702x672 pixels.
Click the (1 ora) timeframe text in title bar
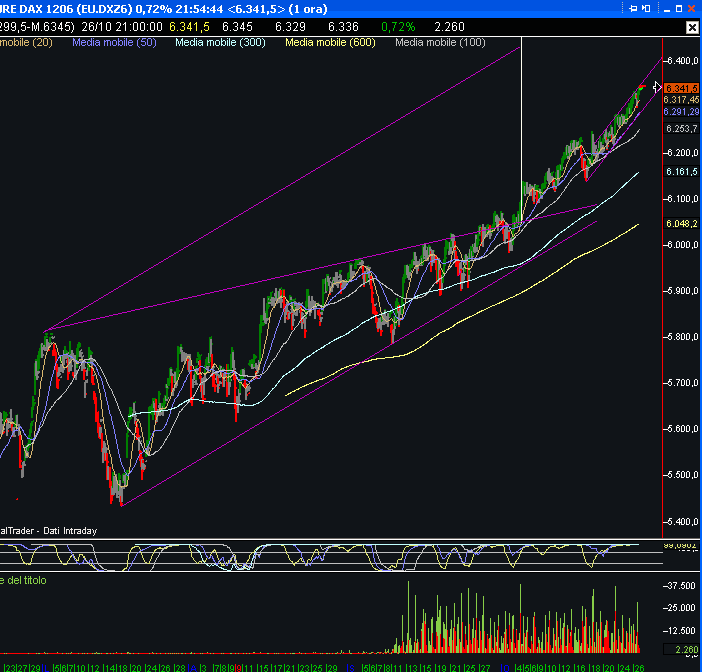[308, 9]
